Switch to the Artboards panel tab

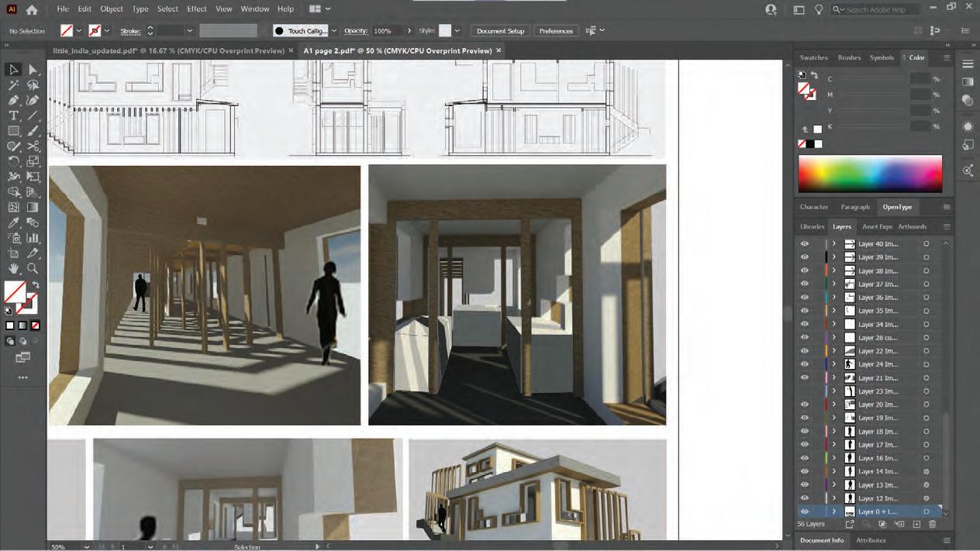(x=912, y=226)
